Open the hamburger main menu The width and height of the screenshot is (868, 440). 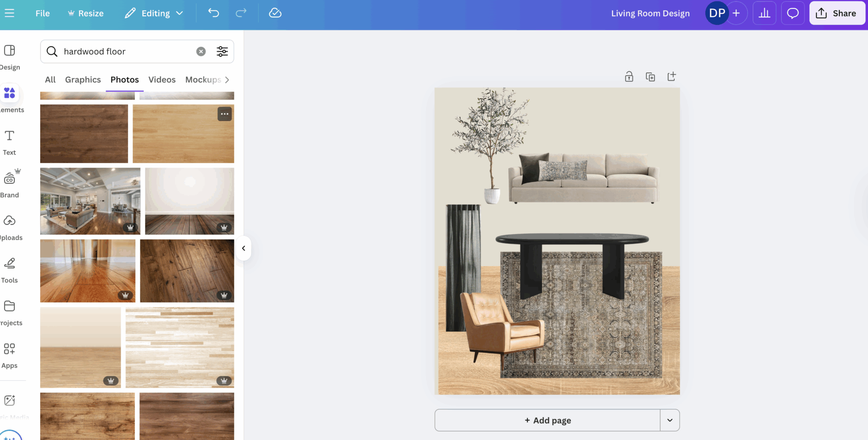[9, 13]
